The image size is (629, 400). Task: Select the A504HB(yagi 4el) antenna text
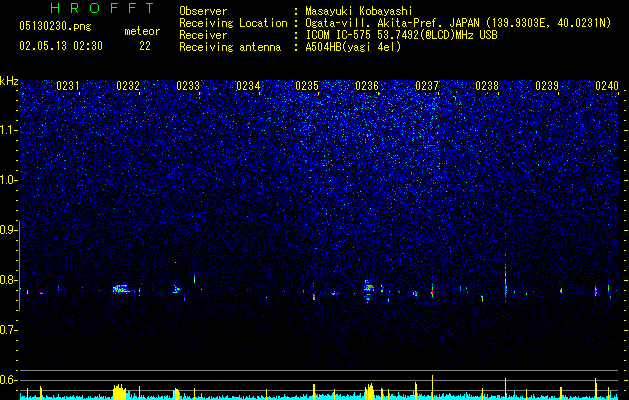click(x=353, y=47)
